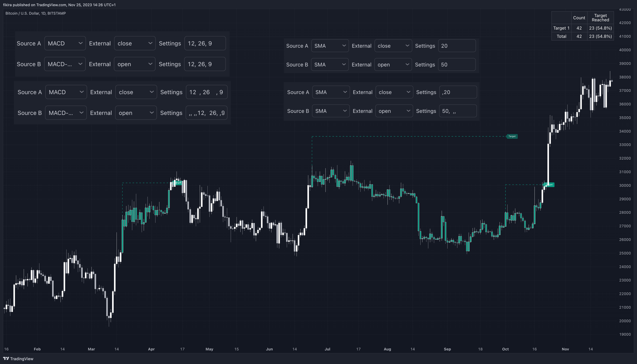Click settings field containing '12 , 26 , 9'

[206, 92]
